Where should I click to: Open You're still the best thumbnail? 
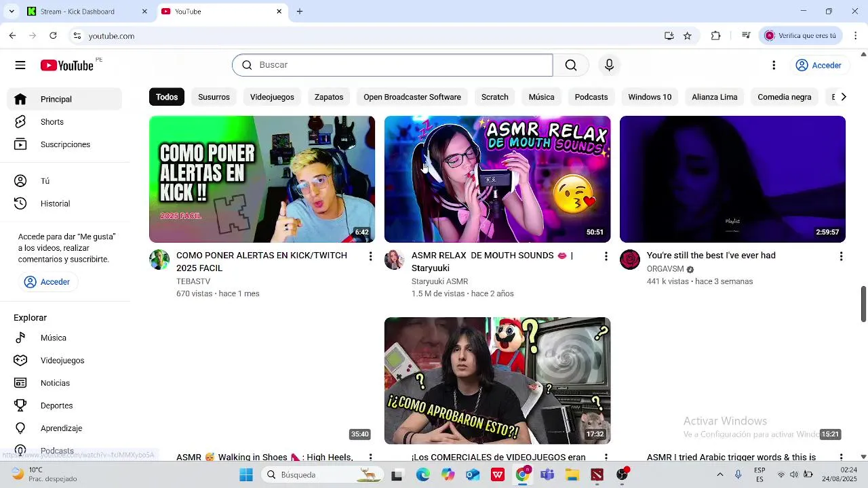732,179
